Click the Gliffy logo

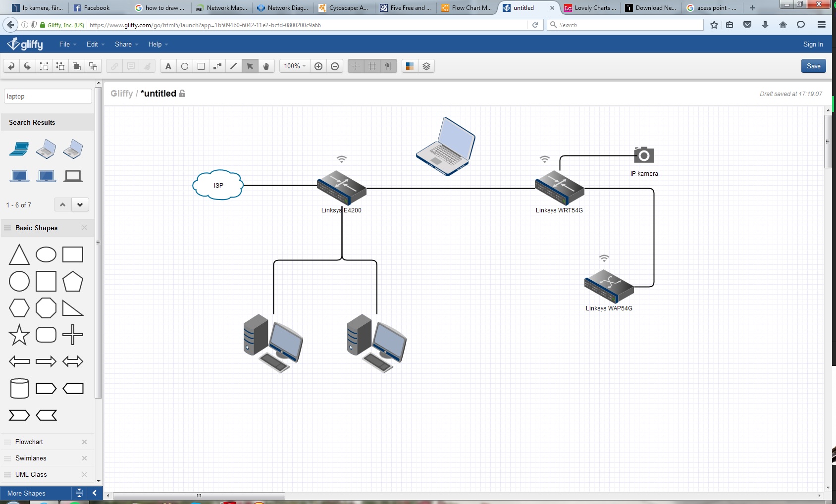tap(25, 44)
